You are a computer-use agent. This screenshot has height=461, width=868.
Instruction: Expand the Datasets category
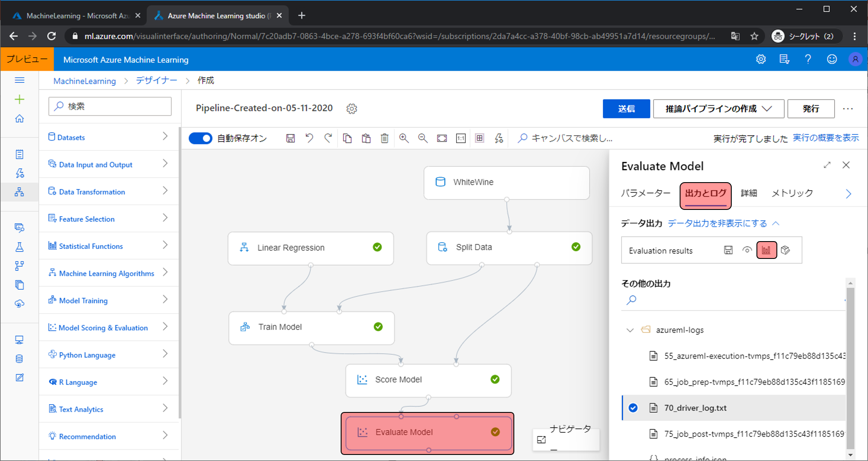(108, 137)
